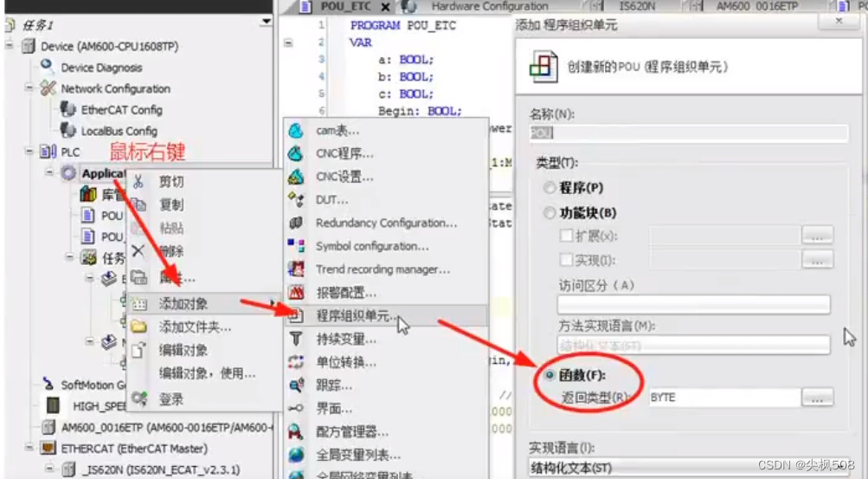Click the Application gear icon in tree

(68, 172)
